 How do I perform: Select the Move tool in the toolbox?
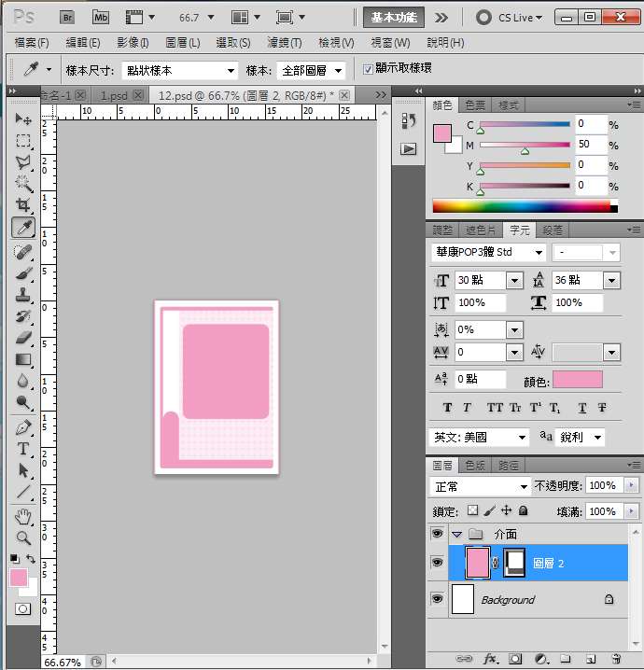point(23,119)
